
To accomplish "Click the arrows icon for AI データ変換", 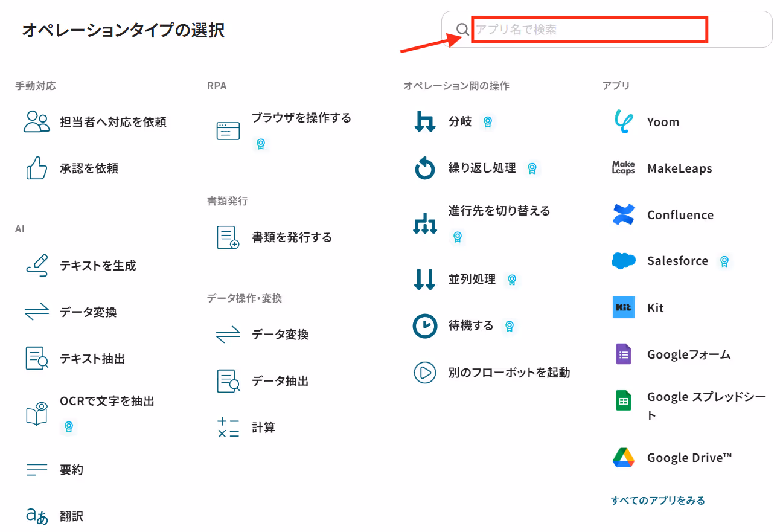I will click(x=37, y=312).
